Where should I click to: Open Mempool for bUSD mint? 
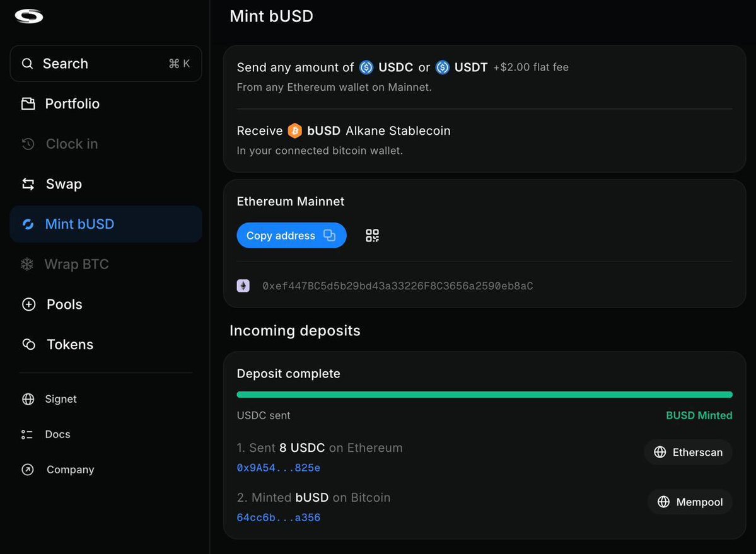point(690,502)
